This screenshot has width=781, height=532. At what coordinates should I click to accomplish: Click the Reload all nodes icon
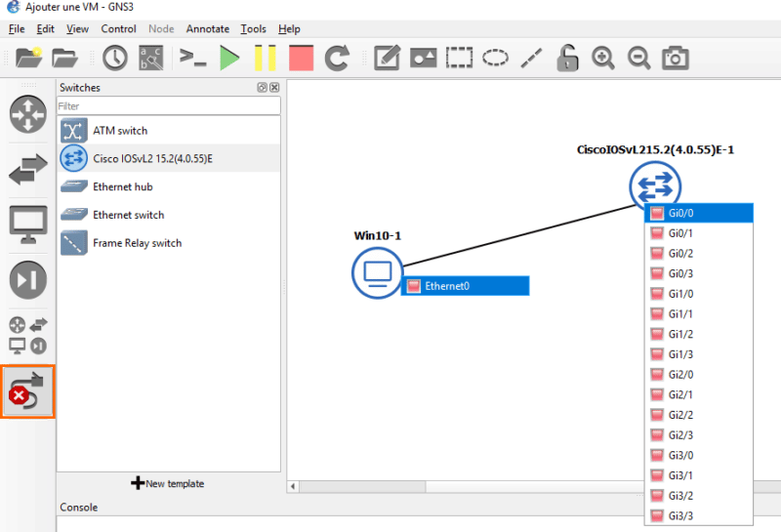337,58
